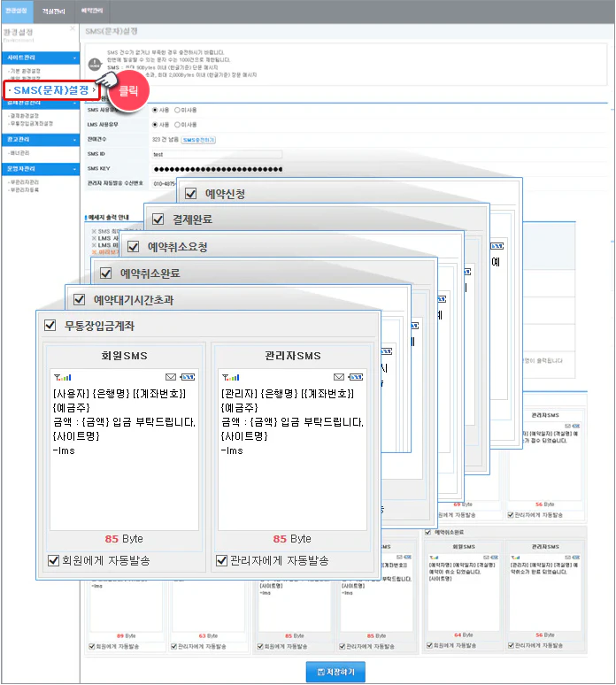Uncheck the 무통장입금계좌 checkbox
616x685 pixels.
click(x=50, y=326)
